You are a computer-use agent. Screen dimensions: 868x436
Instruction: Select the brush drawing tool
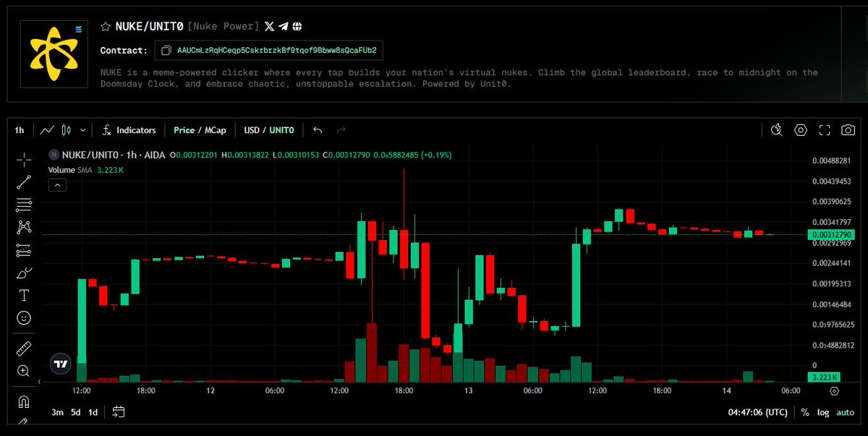[23, 272]
